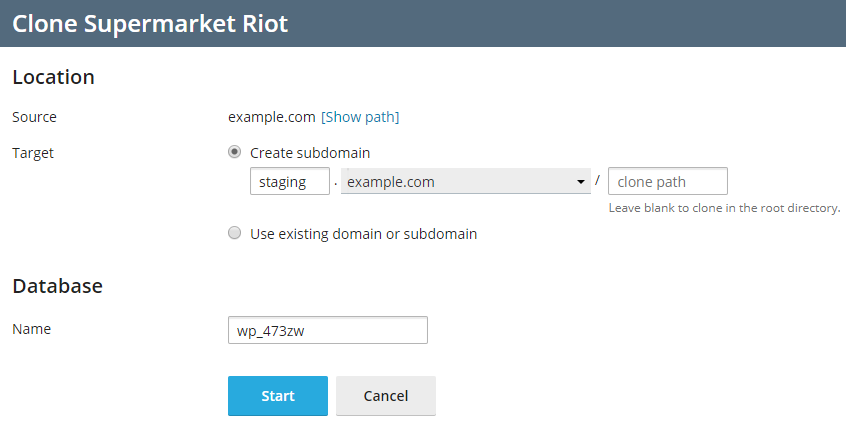This screenshot has height=425, width=846.
Task: Cancel the clone operation
Action: pyautogui.click(x=386, y=396)
